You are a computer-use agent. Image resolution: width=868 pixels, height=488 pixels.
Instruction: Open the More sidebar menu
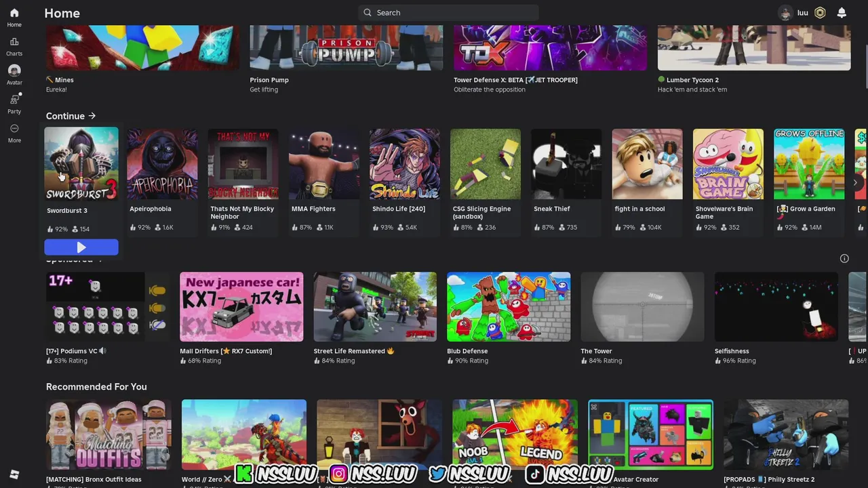(14, 133)
